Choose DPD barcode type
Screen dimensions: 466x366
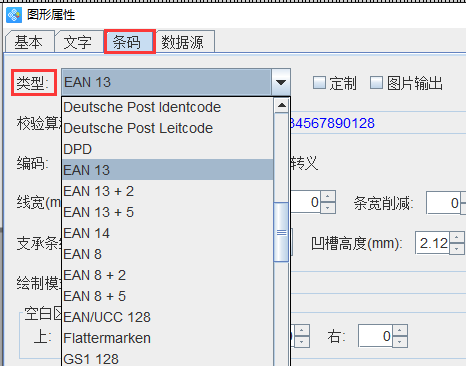(168, 149)
